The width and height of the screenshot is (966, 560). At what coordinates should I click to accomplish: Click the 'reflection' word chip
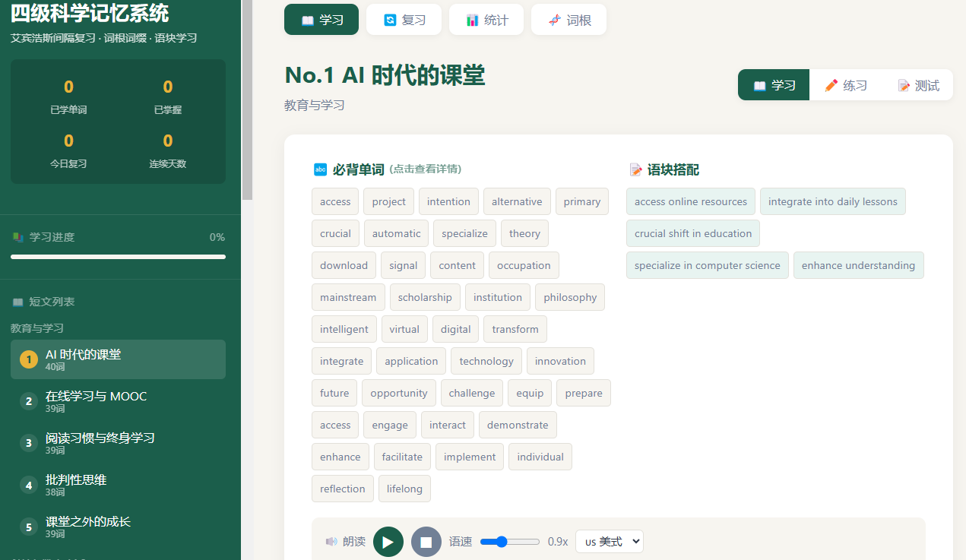pyautogui.click(x=343, y=489)
